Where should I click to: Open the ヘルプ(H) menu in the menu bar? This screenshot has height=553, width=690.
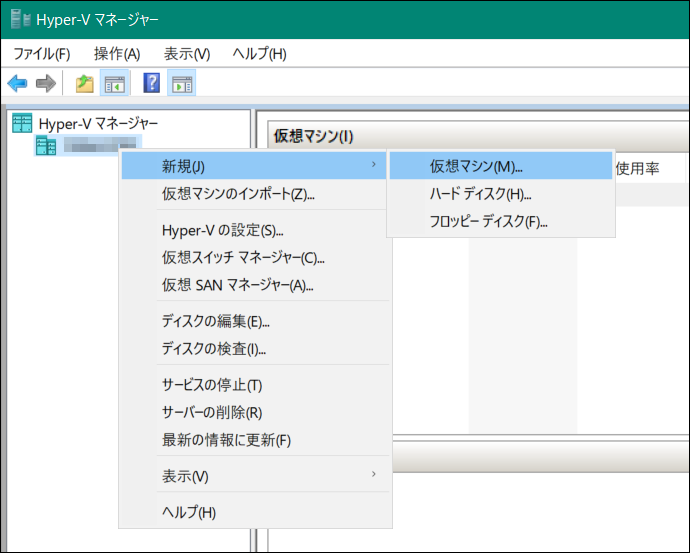click(x=260, y=54)
